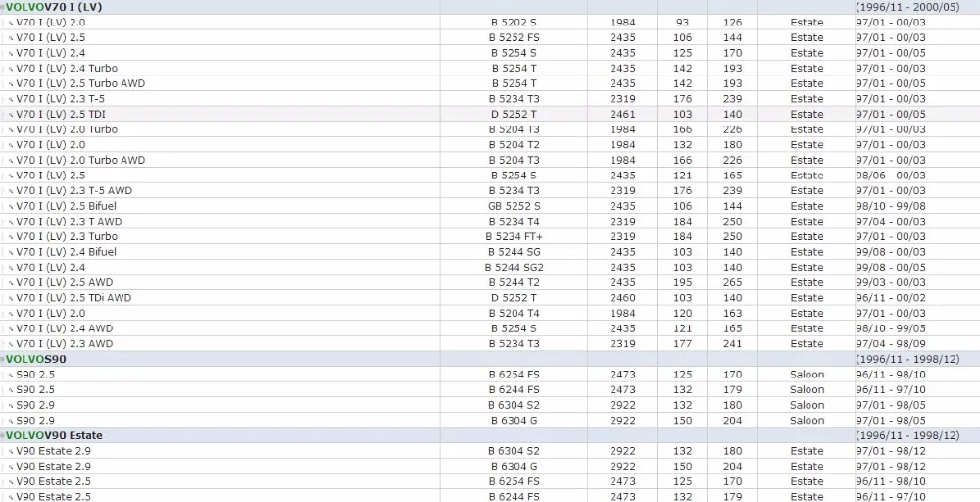Click the 93 kW value
This screenshot has width=980, height=502.
coord(682,23)
